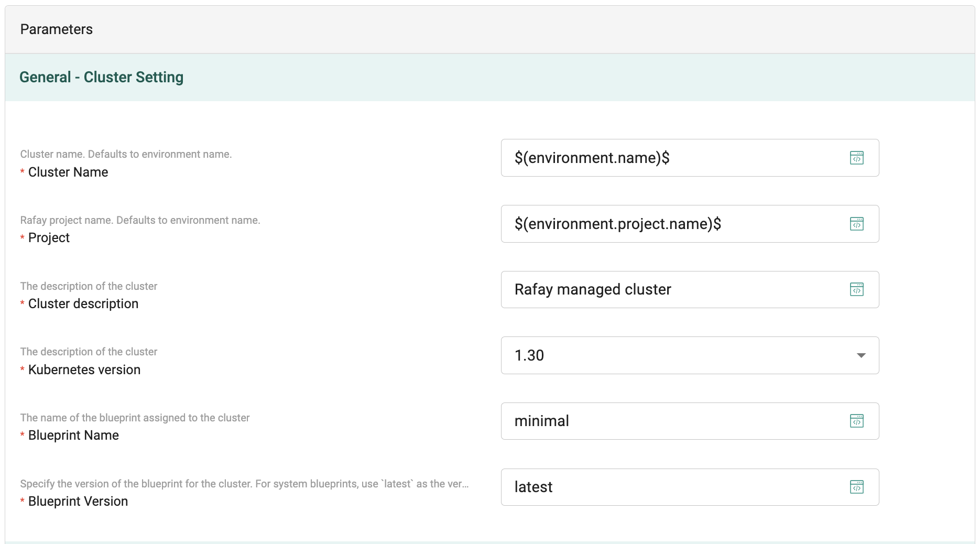Click the Cluster description label
Image resolution: width=980 pixels, height=544 pixels.
(x=83, y=303)
